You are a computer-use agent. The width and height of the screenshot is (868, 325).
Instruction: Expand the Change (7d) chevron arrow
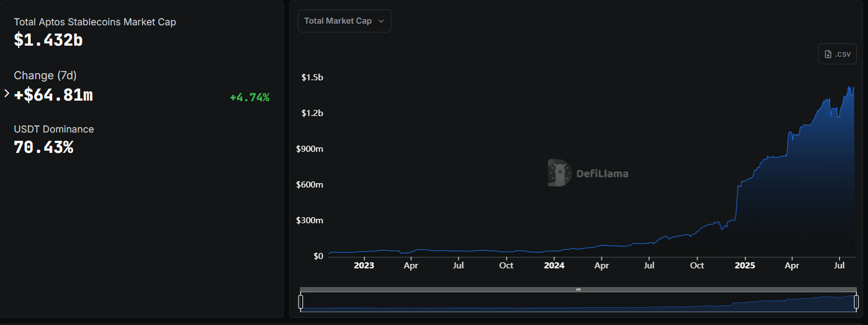coord(7,93)
